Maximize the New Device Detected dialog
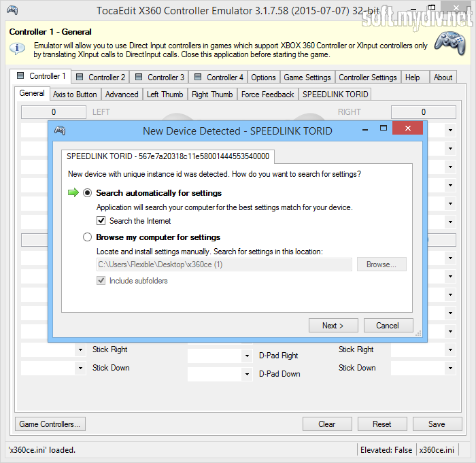The height and width of the screenshot is (463, 476). pos(384,128)
